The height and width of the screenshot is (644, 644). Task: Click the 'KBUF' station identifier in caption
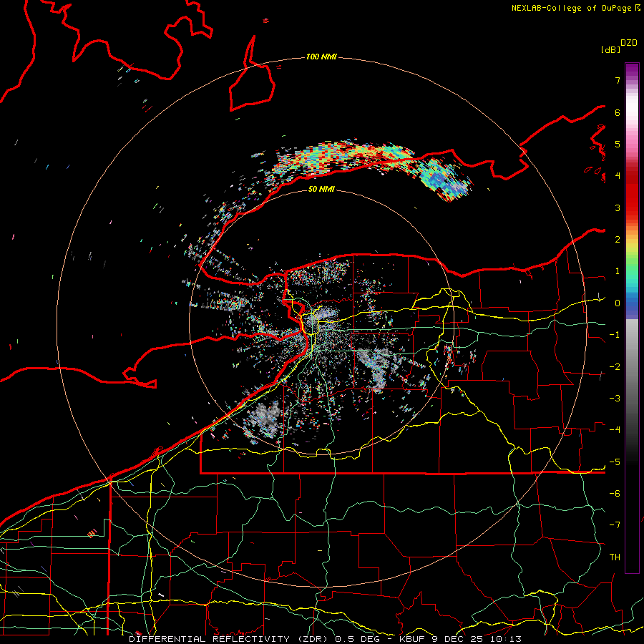point(411,639)
